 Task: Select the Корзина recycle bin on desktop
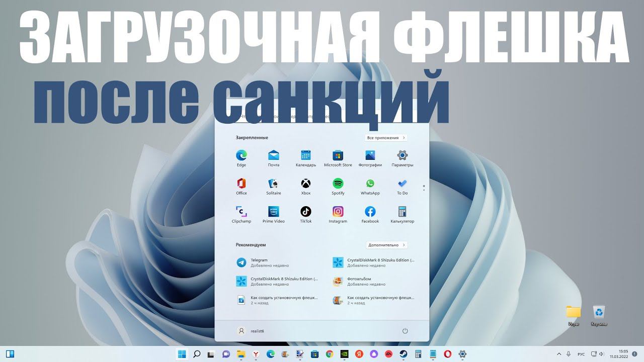click(599, 316)
